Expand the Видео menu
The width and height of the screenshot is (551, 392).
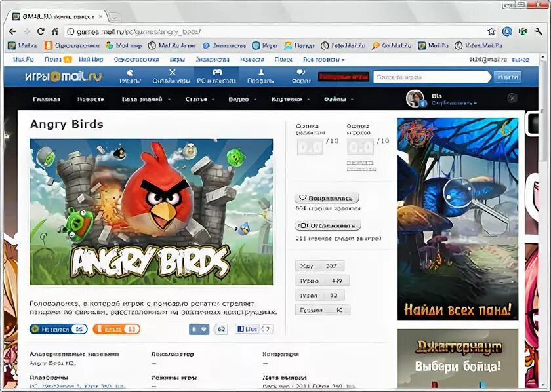click(x=242, y=99)
